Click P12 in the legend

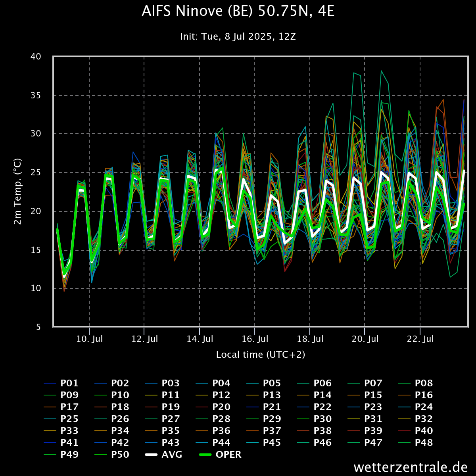pos(213,395)
